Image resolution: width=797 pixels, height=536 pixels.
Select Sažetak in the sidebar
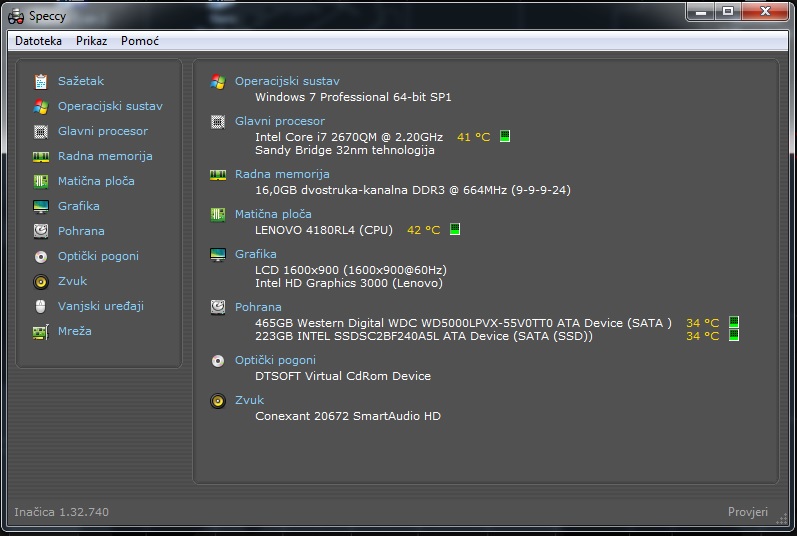pyautogui.click(x=81, y=81)
